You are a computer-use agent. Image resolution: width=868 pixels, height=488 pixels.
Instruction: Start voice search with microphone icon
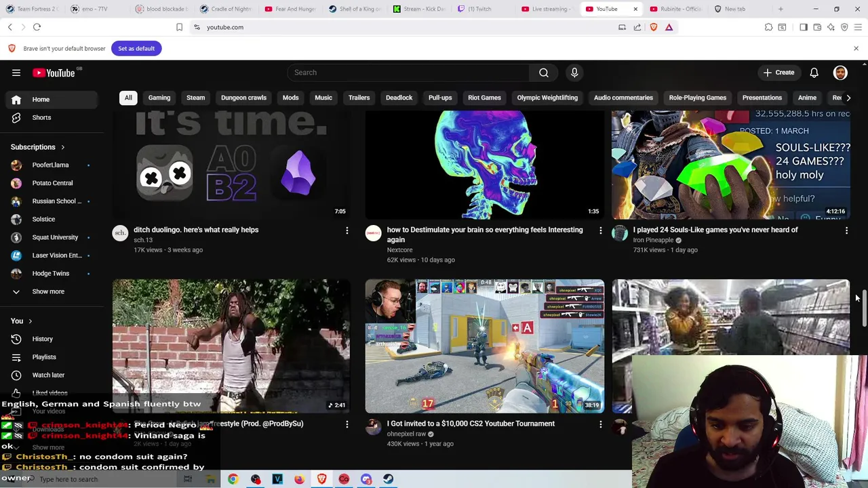click(x=574, y=73)
